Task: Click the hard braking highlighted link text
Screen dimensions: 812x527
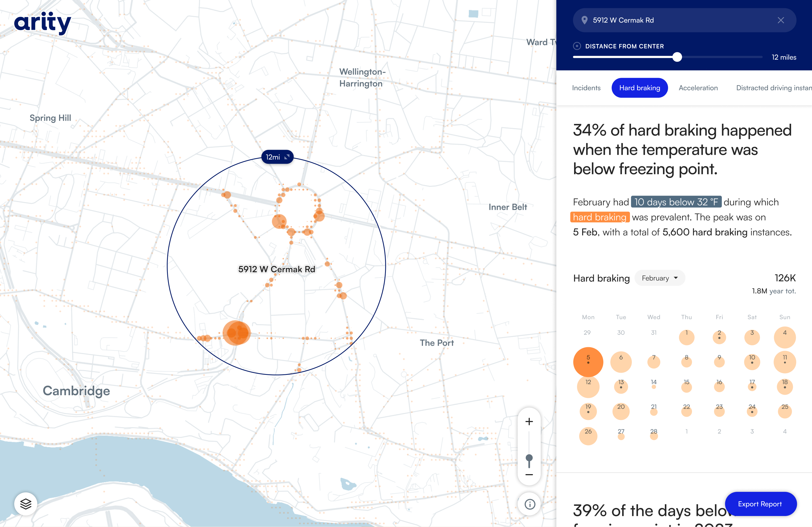Action: pyautogui.click(x=600, y=217)
